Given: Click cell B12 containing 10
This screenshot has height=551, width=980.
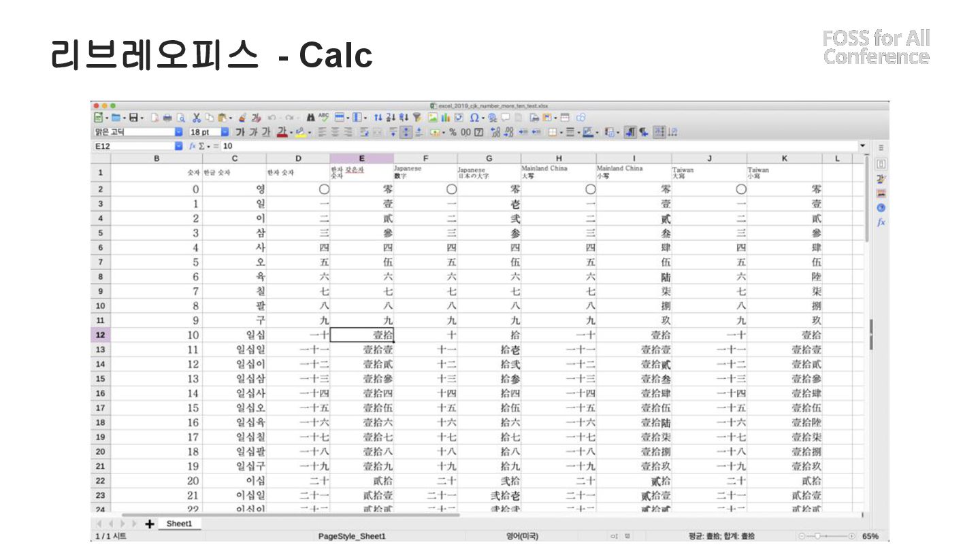Looking at the screenshot, I should tap(157, 335).
